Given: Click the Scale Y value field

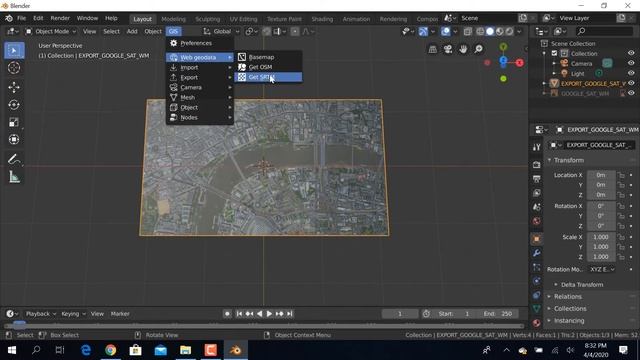Looking at the screenshot, I should click(600, 247).
